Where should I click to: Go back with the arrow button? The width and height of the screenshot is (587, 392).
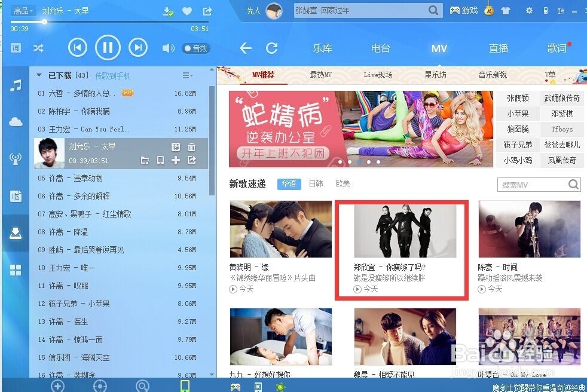click(x=245, y=48)
